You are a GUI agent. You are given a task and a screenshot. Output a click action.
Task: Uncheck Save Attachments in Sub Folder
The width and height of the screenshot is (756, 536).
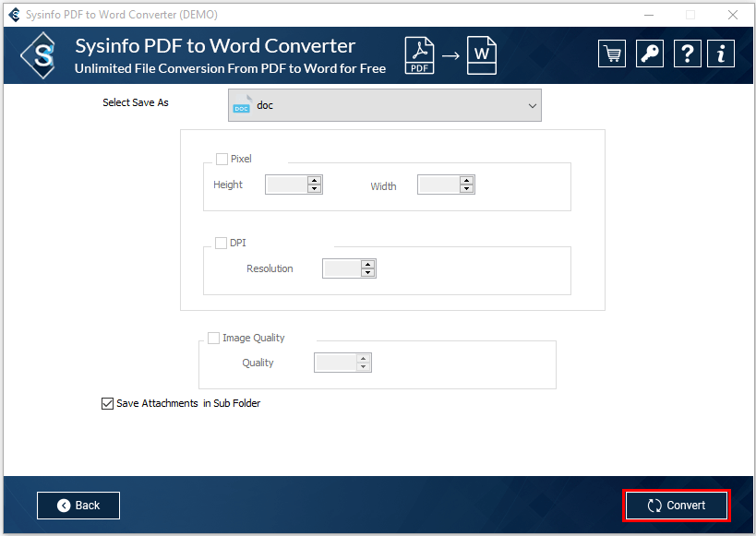pyautogui.click(x=107, y=403)
